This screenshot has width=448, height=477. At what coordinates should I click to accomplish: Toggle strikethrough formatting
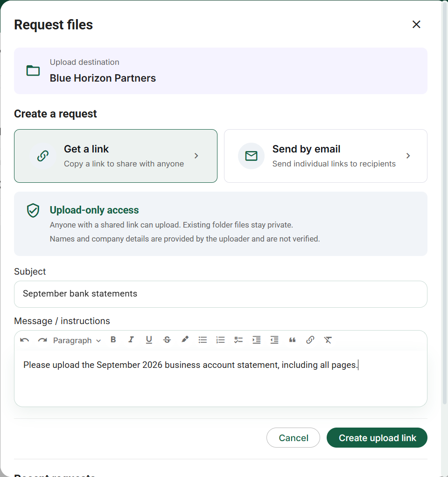(x=167, y=340)
